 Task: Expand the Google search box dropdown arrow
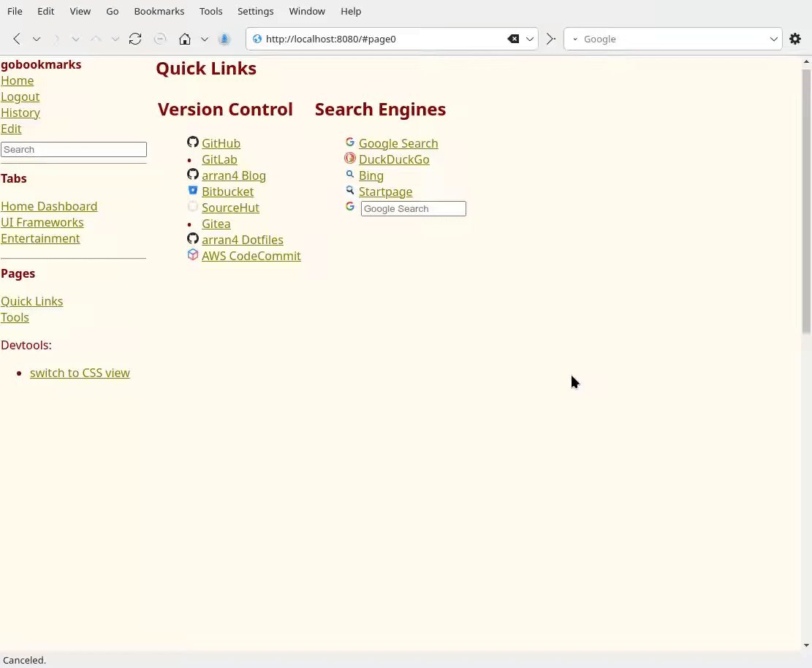(774, 39)
